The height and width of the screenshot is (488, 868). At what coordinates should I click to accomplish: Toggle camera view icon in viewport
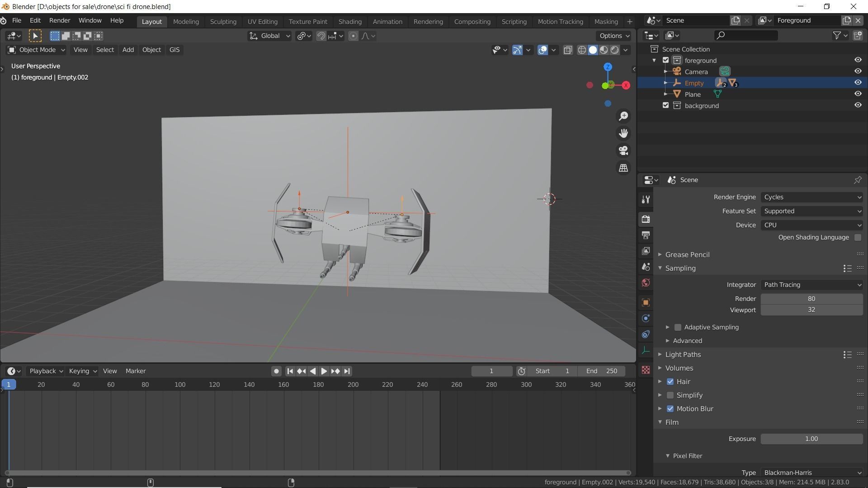[623, 150]
